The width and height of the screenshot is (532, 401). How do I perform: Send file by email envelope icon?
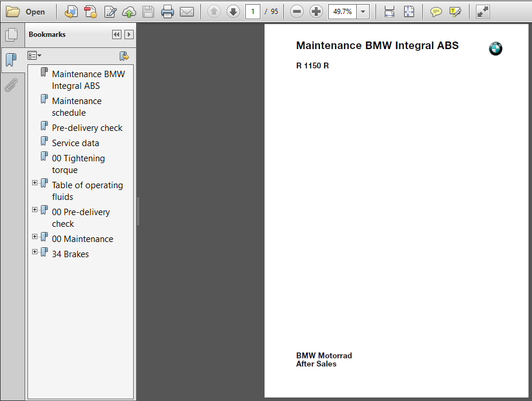[x=187, y=12]
